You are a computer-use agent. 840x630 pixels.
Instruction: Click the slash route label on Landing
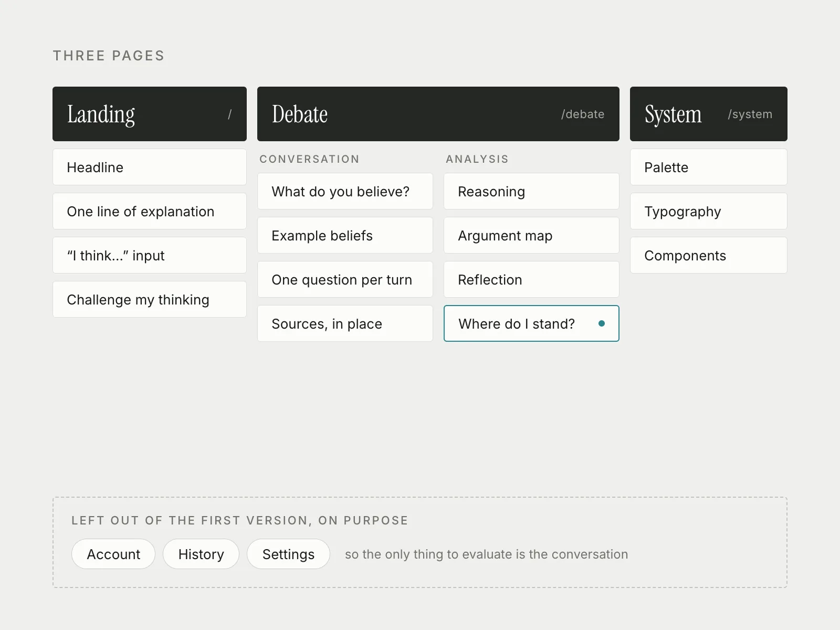[229, 114]
